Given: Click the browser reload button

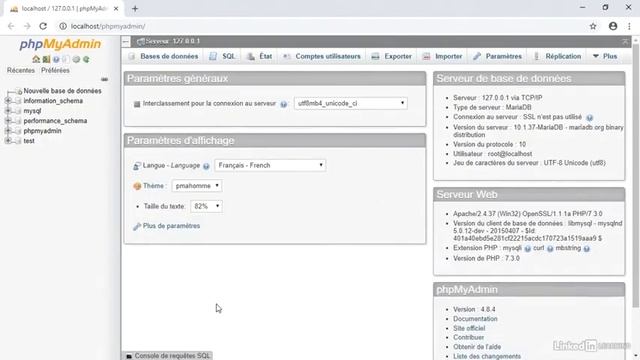Looking at the screenshot, I should 43,26.
